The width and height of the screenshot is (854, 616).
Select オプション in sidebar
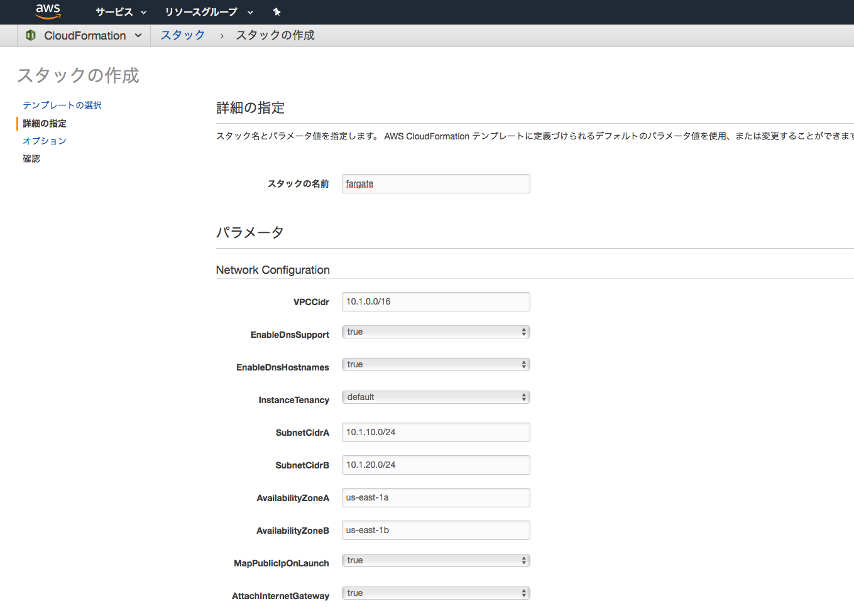pyautogui.click(x=44, y=141)
